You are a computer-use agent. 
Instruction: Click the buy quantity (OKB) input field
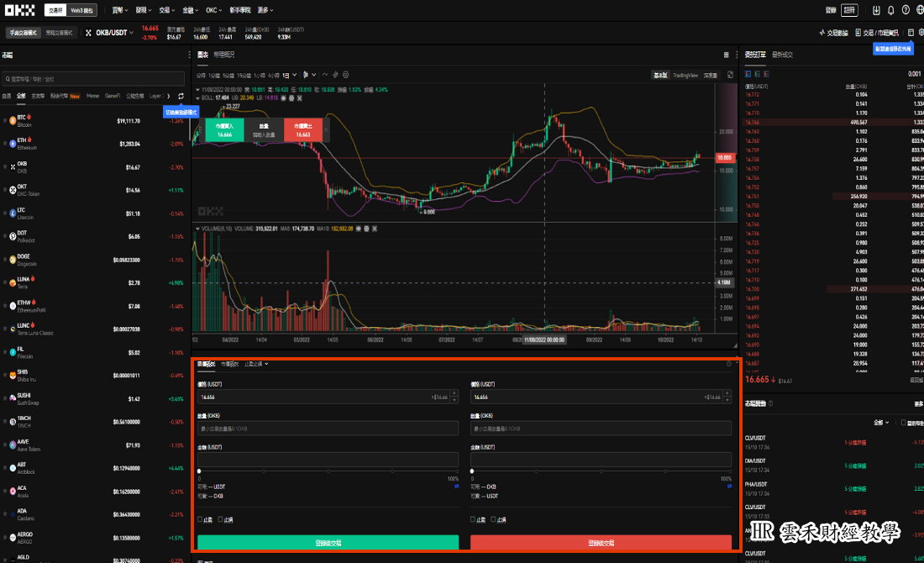[328, 428]
